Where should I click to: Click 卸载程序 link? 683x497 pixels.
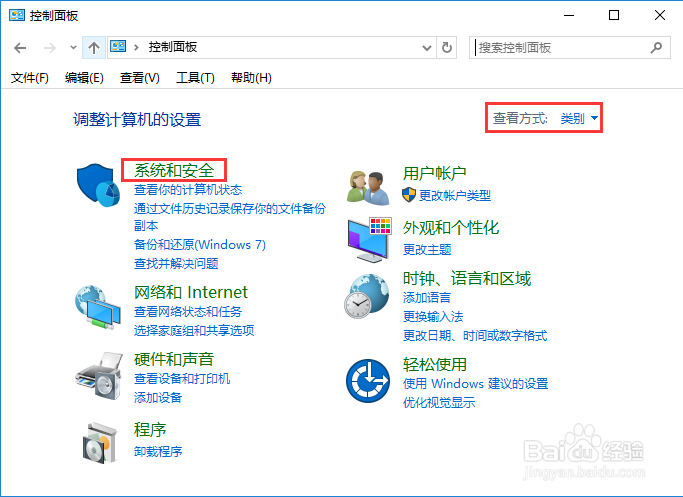158,451
